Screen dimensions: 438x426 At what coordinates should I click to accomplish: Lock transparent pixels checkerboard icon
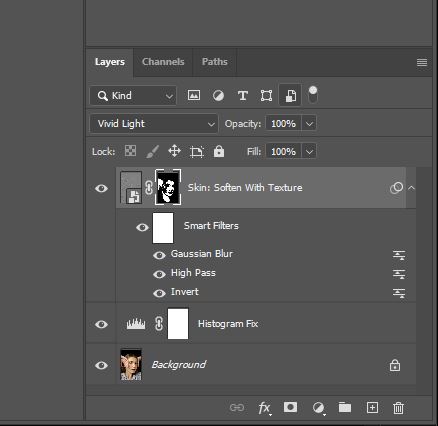130,151
